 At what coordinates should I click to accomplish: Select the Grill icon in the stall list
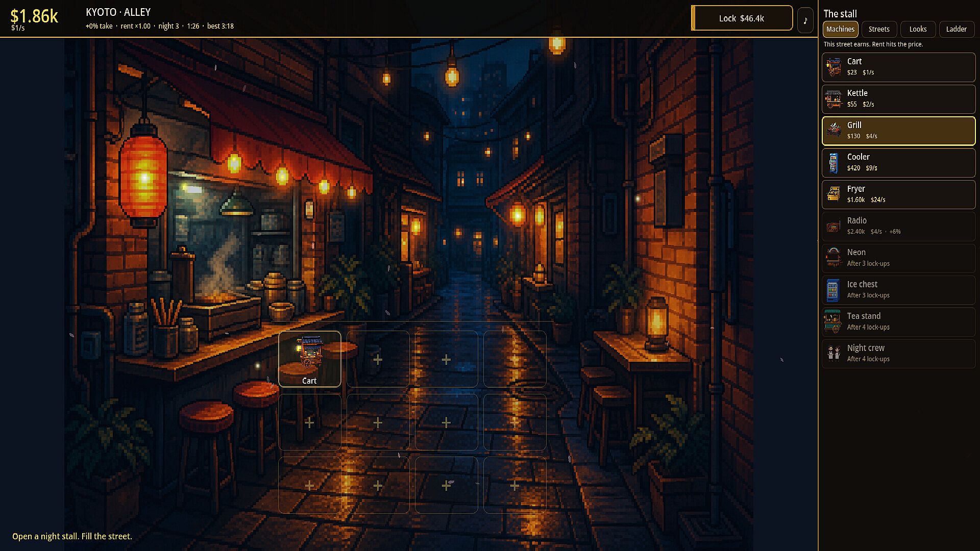(834, 131)
